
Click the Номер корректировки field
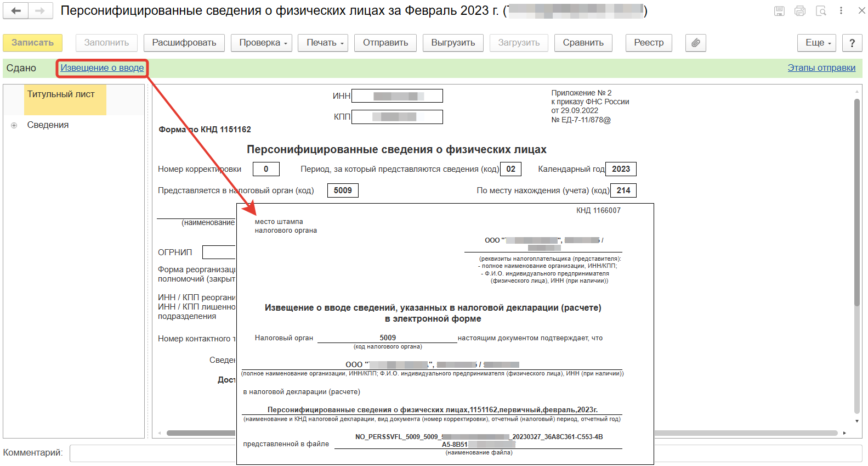point(266,169)
